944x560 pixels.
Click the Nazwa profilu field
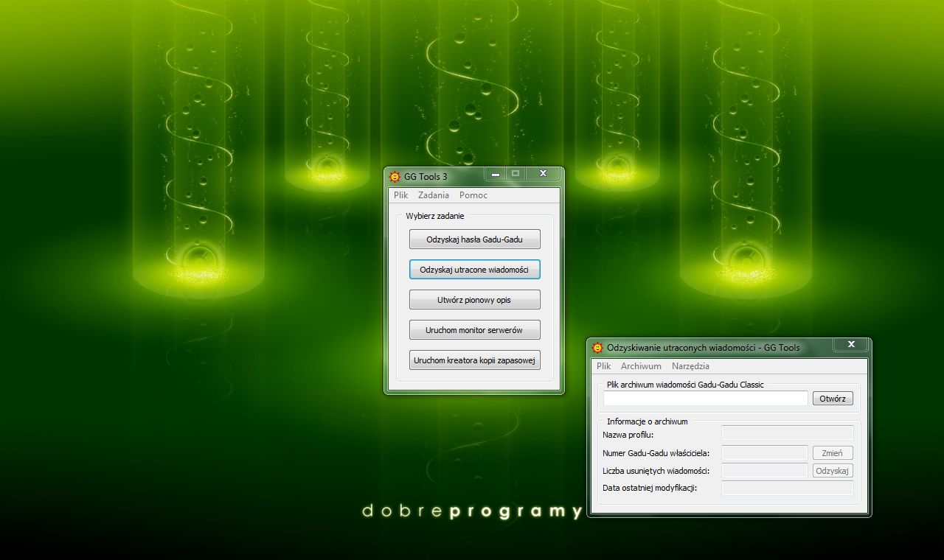(x=787, y=433)
